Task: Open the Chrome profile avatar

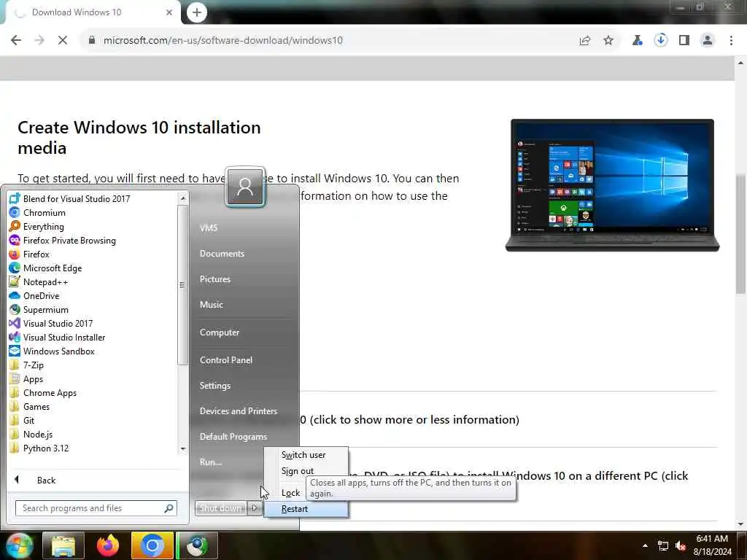Action: pos(708,40)
